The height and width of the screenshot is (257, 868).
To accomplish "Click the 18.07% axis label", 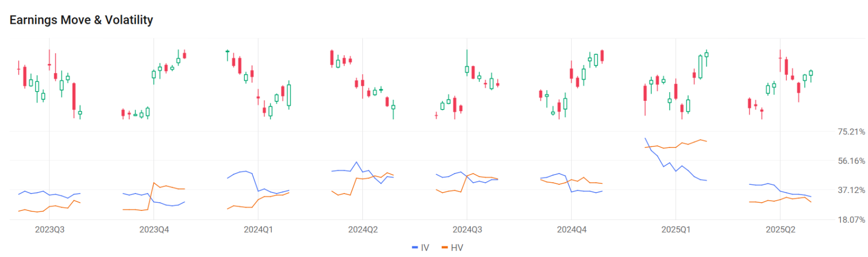I will (x=851, y=220).
